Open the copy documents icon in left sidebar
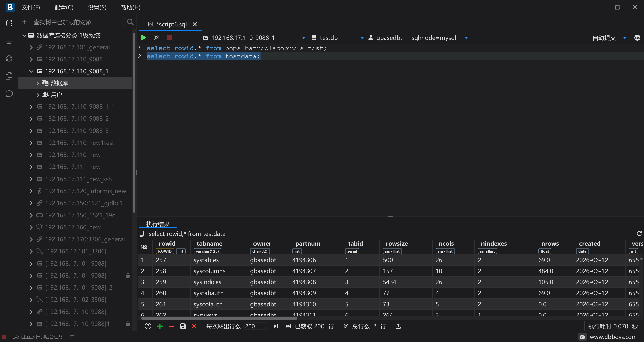Screen dimensions: 644x342 pos(9,76)
